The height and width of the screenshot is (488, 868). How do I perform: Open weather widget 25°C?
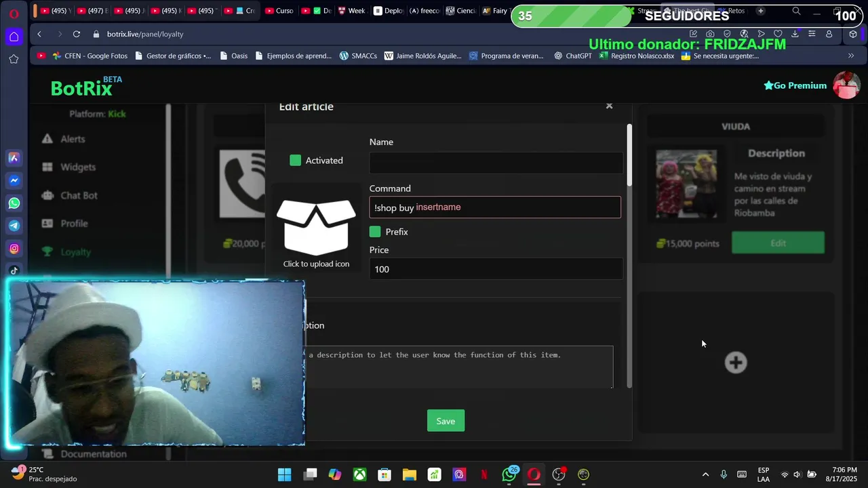tap(44, 474)
